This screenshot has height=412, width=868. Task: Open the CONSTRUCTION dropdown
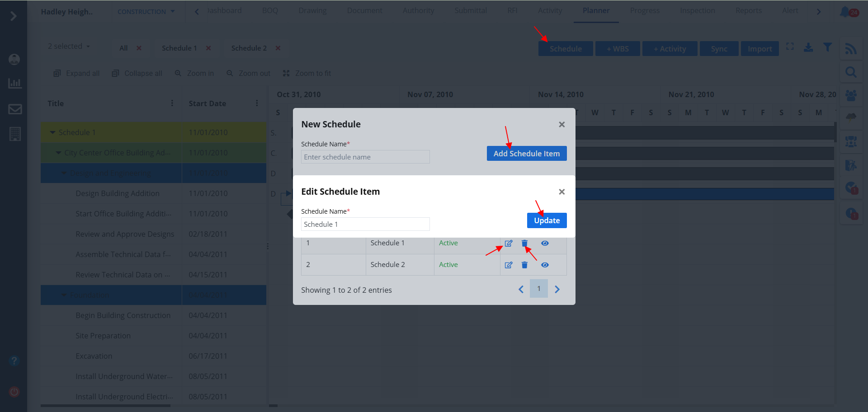146,12
